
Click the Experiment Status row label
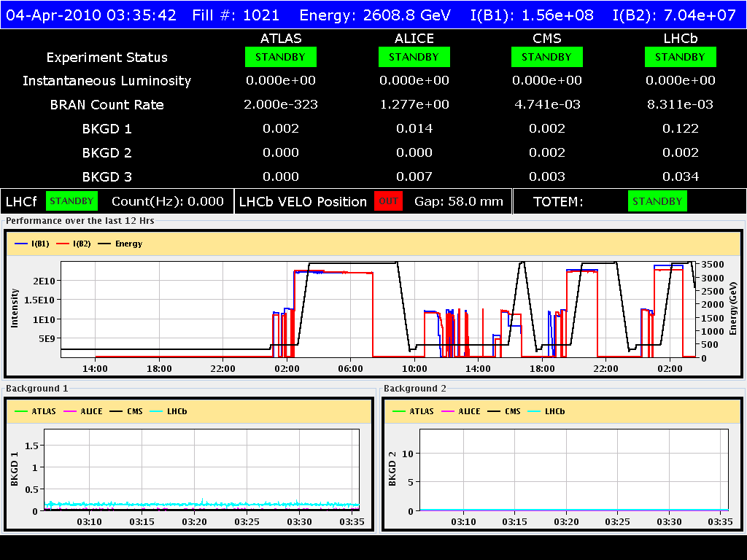107,58
